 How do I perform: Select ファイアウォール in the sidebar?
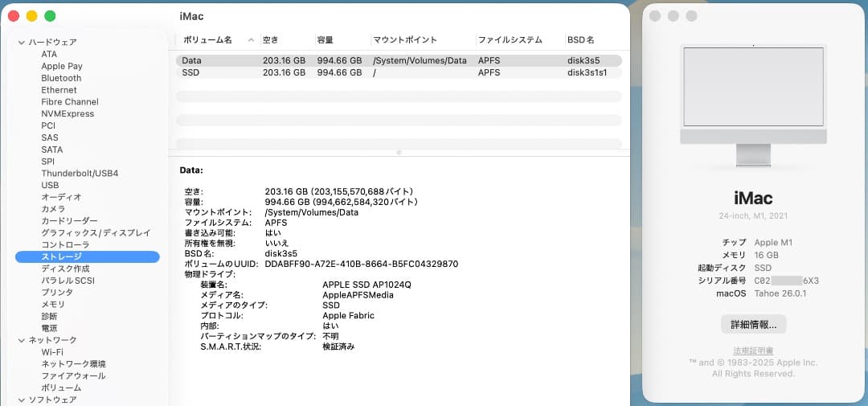(74, 375)
